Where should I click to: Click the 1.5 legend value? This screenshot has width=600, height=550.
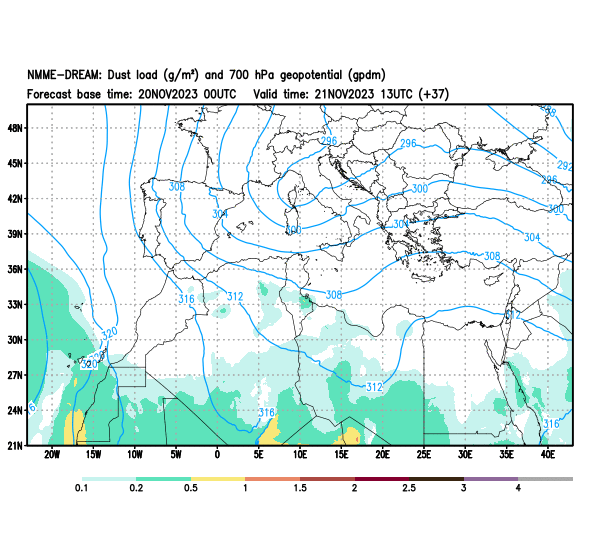coord(300,488)
